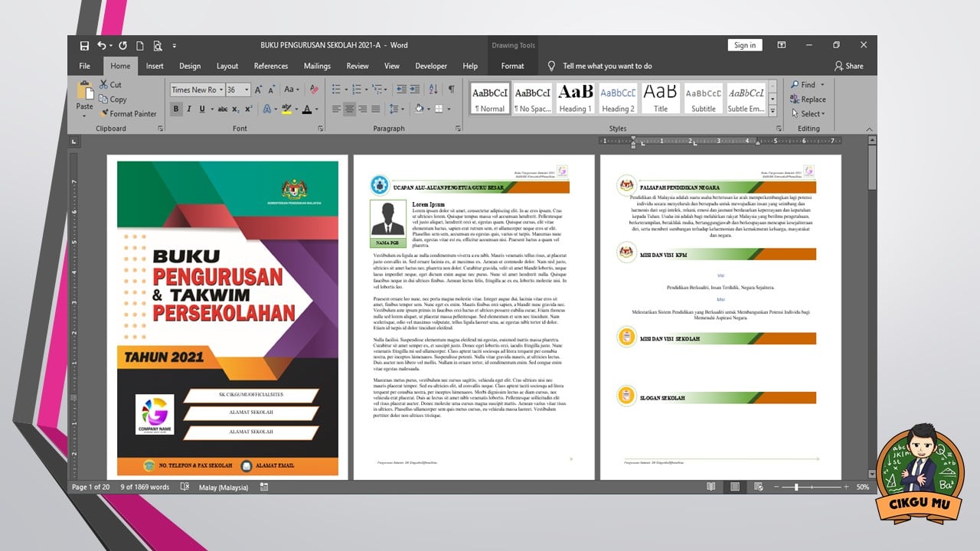Toggle Underline formatting button
The image size is (980, 551).
202,109
